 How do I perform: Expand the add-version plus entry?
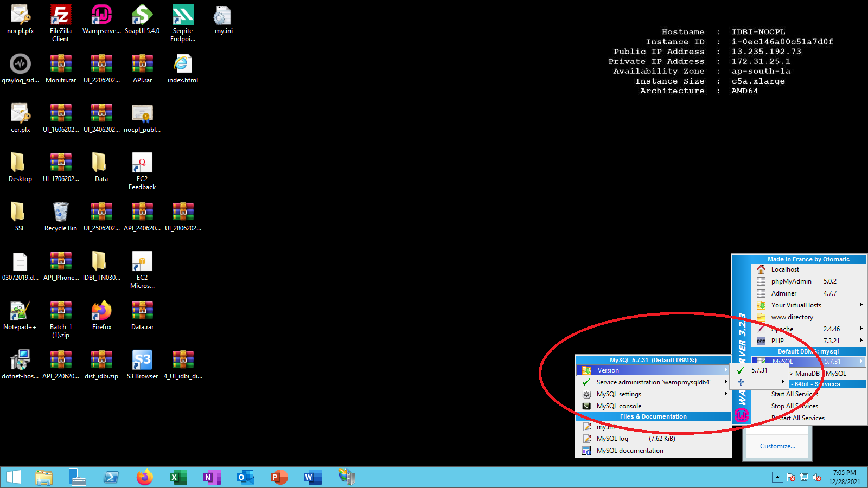pos(759,382)
